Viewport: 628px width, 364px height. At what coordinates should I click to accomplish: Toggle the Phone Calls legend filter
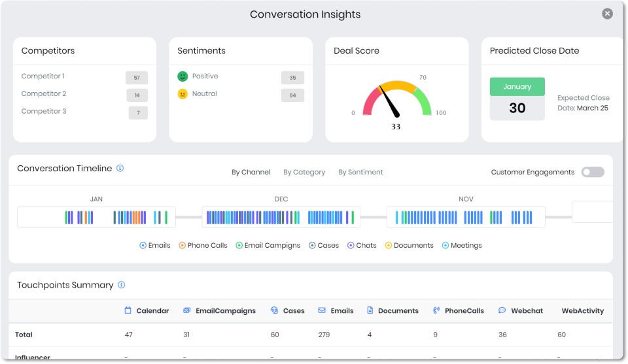183,246
